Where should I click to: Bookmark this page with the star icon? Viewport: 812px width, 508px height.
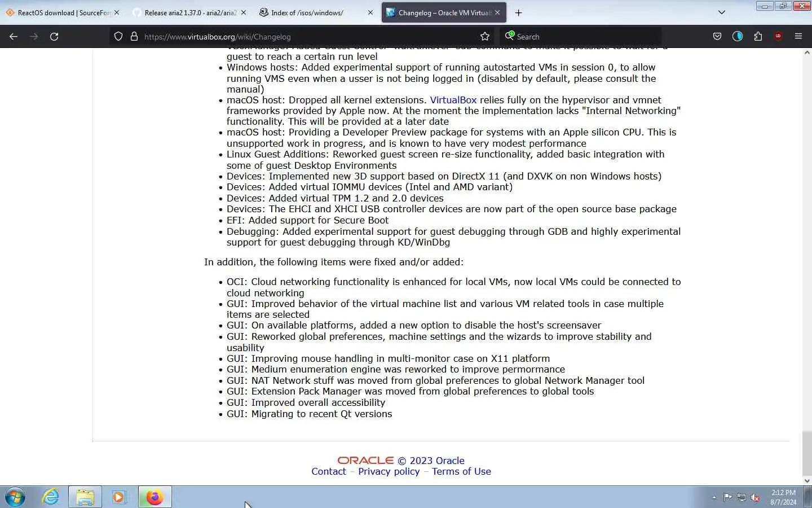(485, 36)
